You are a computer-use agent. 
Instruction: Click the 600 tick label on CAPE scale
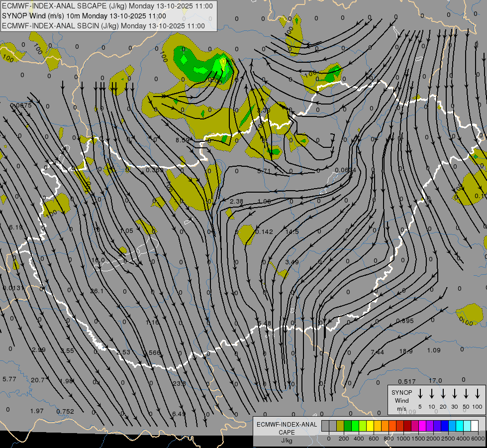[x=374, y=439]
